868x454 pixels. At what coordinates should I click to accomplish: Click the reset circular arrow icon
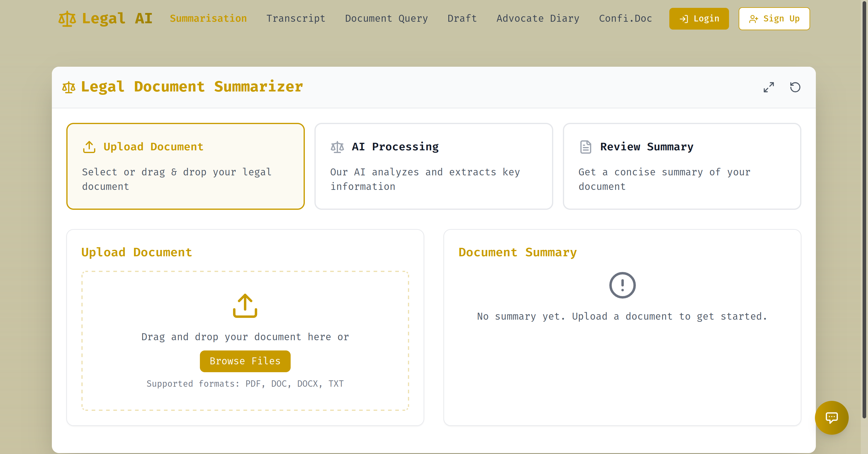point(795,87)
